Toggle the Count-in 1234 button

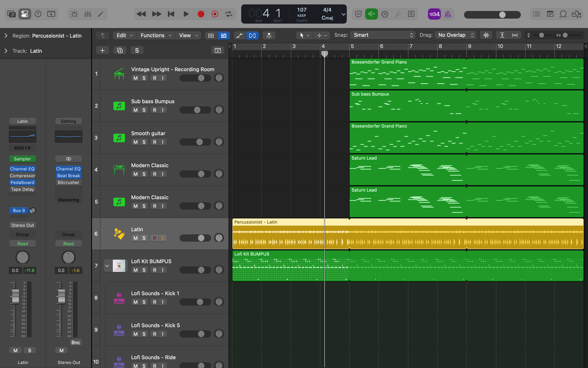coord(434,14)
